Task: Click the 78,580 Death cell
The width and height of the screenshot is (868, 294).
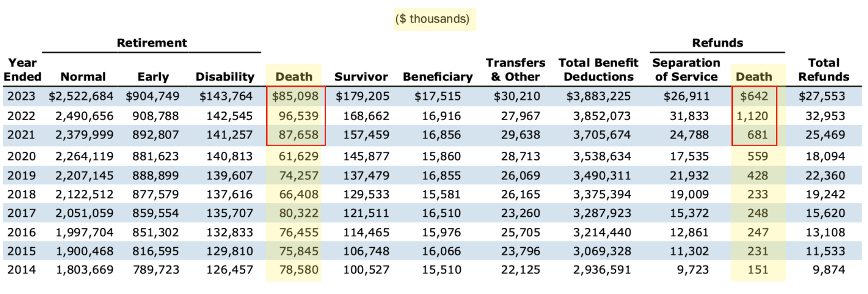Action: click(x=299, y=270)
